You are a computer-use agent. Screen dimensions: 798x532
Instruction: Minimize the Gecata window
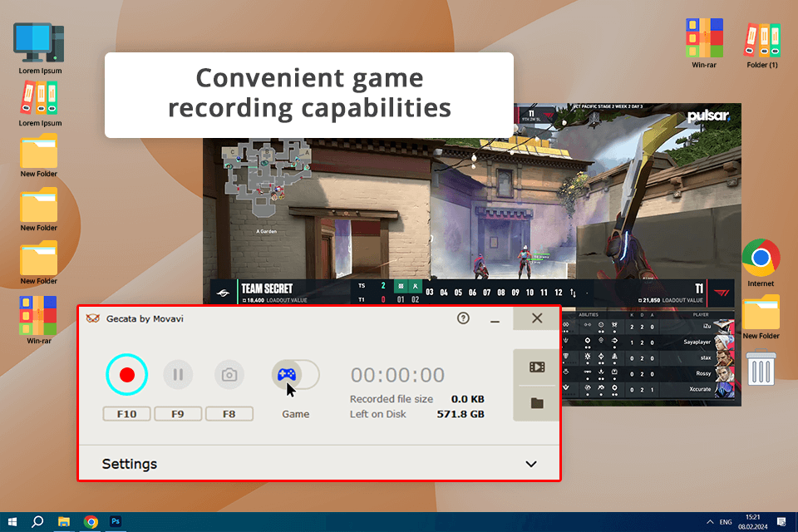[495, 319]
